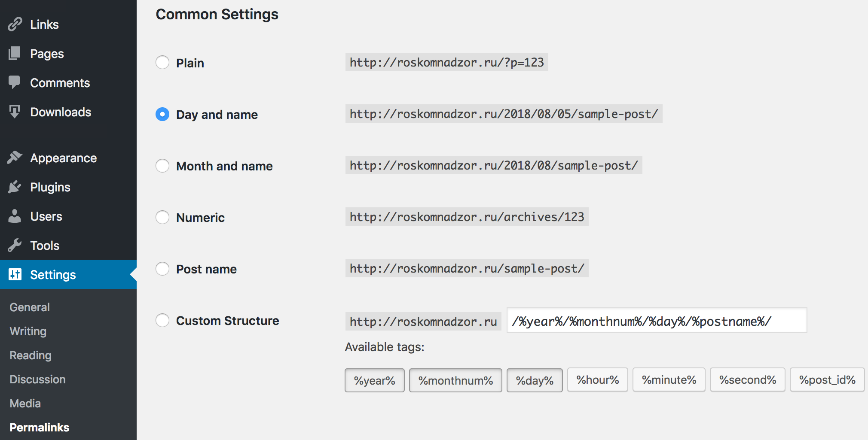
Task: Click the archives/123 example URL
Action: pos(467,217)
